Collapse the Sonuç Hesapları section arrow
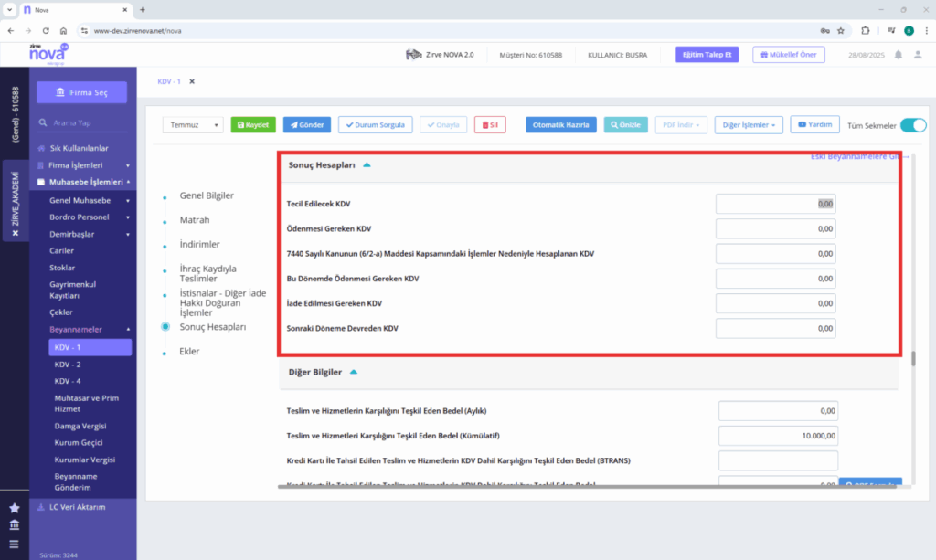The height and width of the screenshot is (560, 936). click(367, 165)
